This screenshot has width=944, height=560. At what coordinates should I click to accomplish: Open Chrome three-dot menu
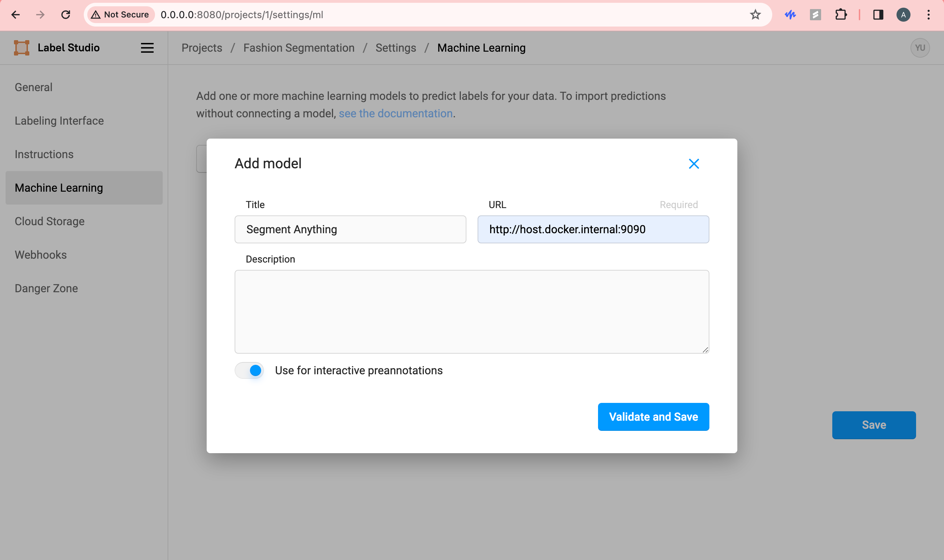tap(928, 15)
